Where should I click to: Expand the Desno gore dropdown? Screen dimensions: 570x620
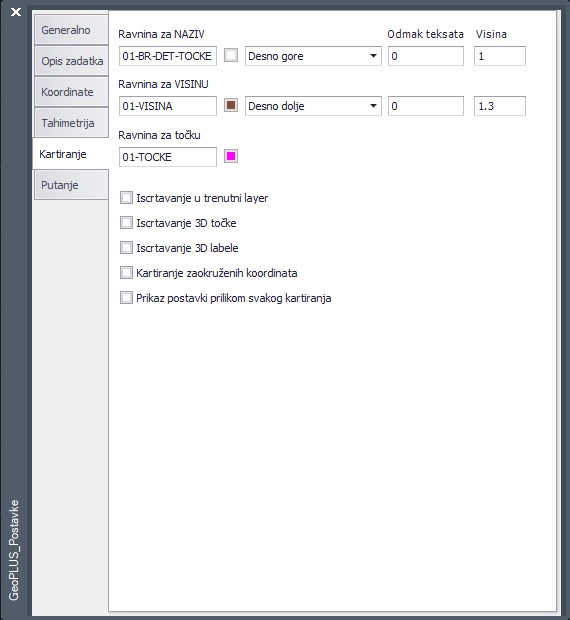click(x=313, y=56)
